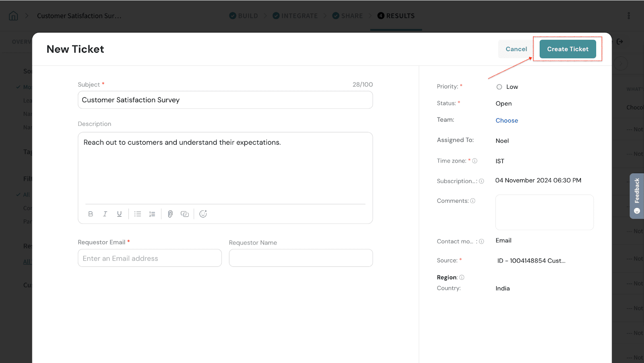Viewport: 644px width, 363px height.
Task: Open the emoji picker in the description toolbar
Action: coord(203,214)
